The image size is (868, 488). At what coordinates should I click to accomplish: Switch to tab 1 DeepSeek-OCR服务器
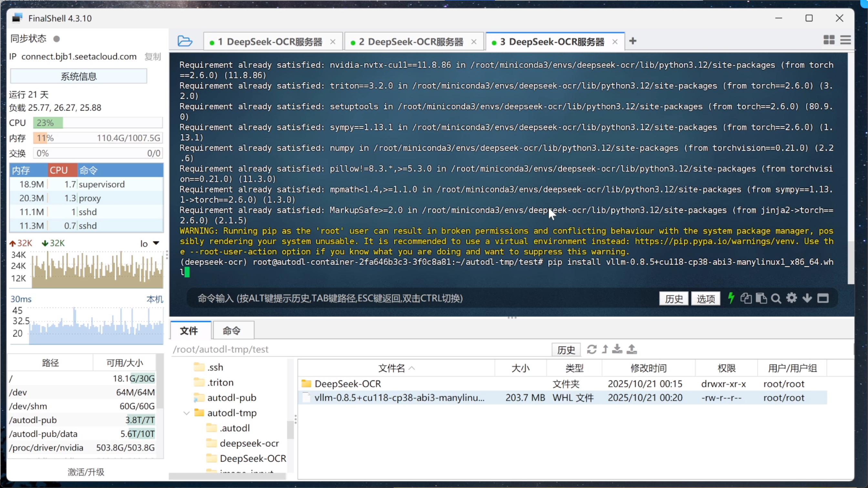click(270, 42)
